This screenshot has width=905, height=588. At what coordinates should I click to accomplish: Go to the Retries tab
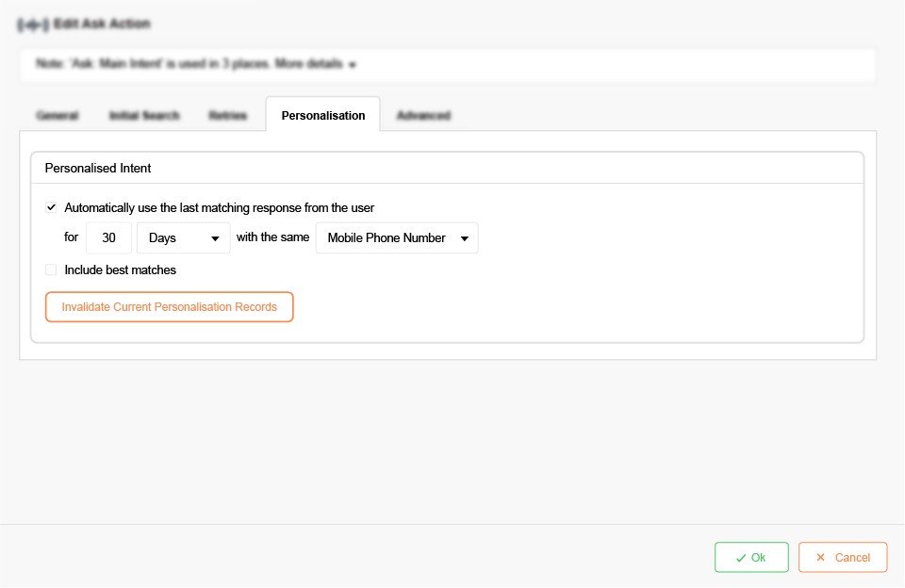tap(228, 116)
